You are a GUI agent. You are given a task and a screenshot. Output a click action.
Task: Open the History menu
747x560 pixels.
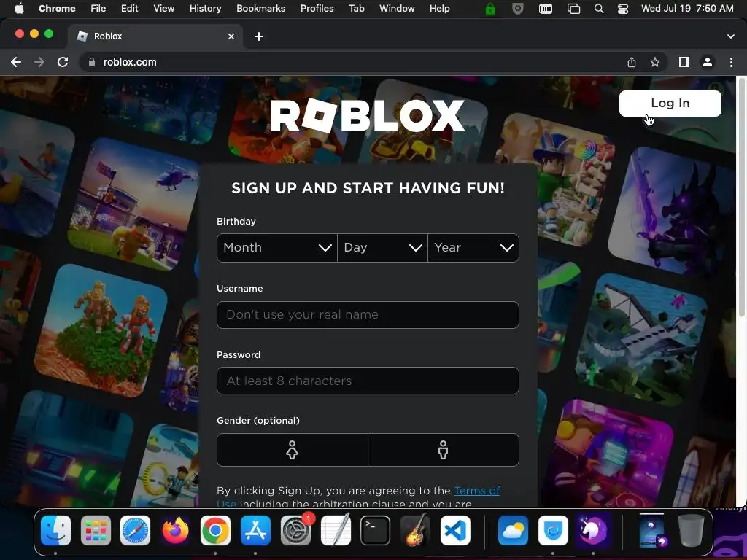coord(205,8)
